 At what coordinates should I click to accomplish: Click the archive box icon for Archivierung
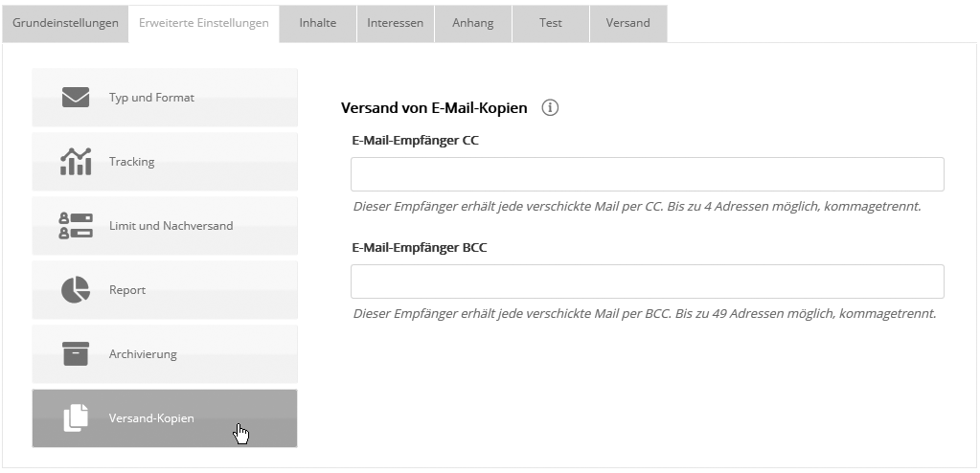click(x=76, y=353)
